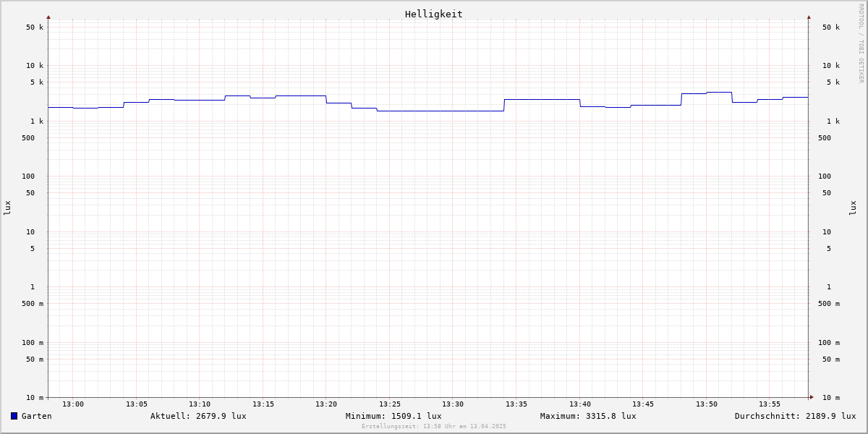The width and height of the screenshot is (868, 434).
Task: Click the 13:45 time axis label
Action: 643,404
